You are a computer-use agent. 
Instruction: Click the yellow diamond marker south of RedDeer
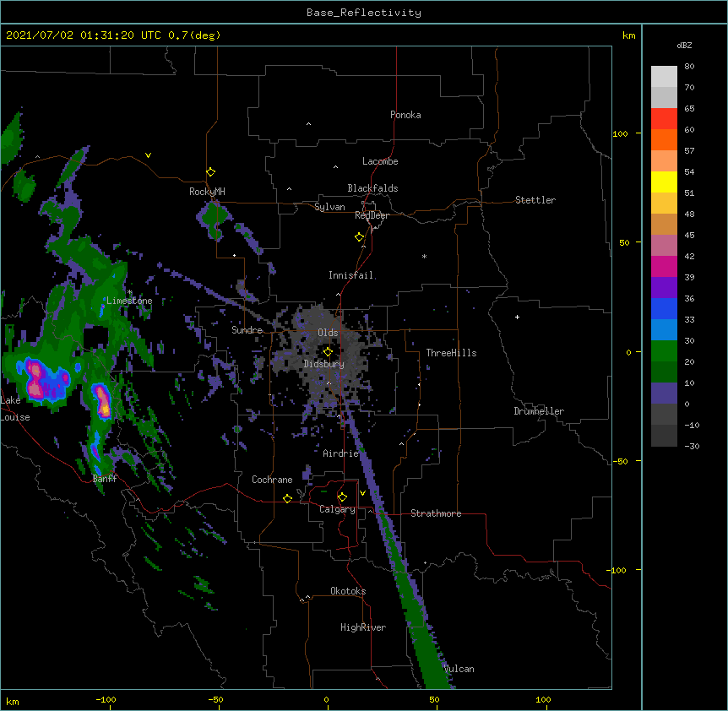[360, 237]
